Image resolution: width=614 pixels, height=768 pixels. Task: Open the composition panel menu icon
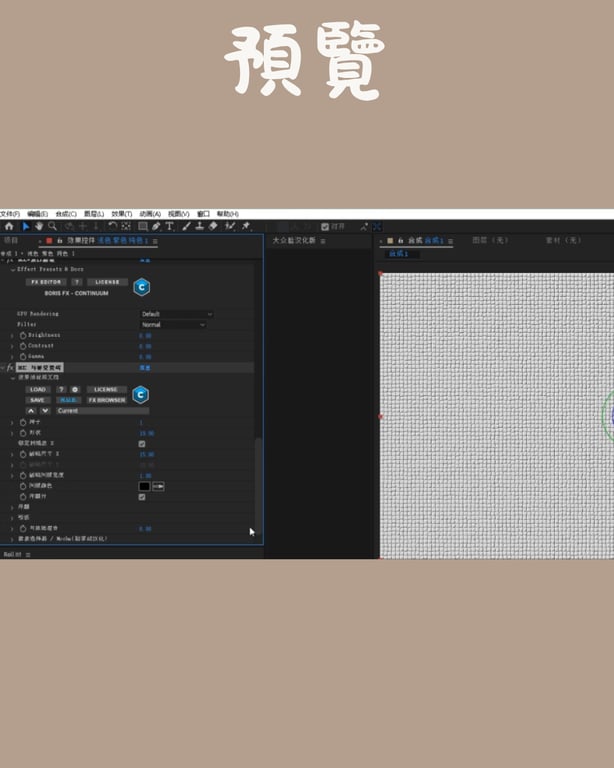coord(450,241)
